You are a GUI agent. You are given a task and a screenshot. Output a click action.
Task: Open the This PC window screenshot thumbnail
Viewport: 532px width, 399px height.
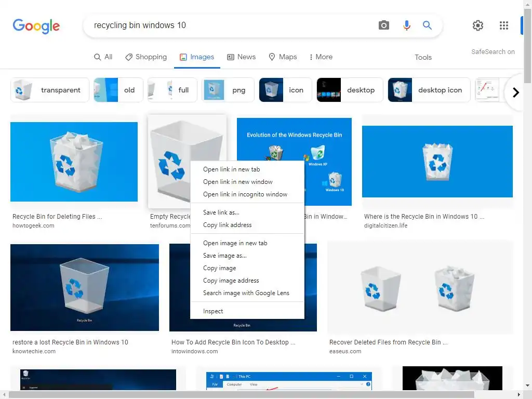[x=289, y=381]
